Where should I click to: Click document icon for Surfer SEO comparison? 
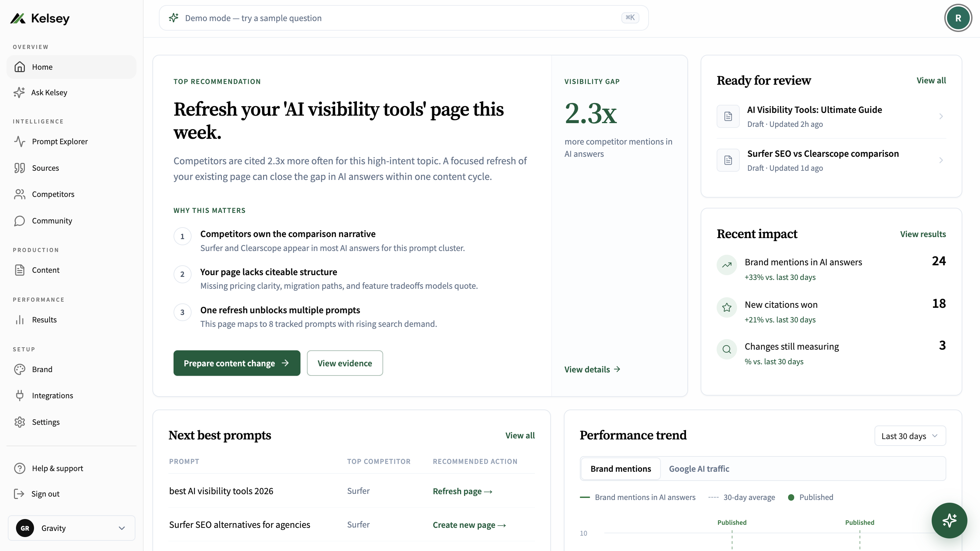click(728, 160)
